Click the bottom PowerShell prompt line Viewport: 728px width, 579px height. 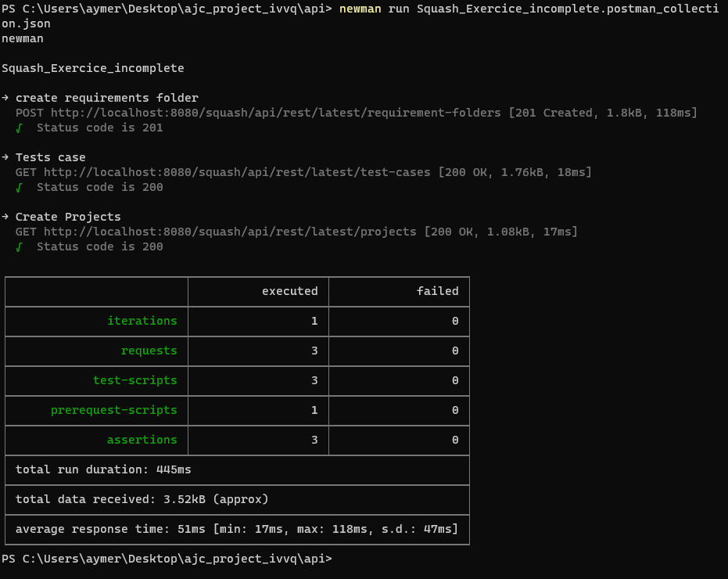pyautogui.click(x=167, y=559)
